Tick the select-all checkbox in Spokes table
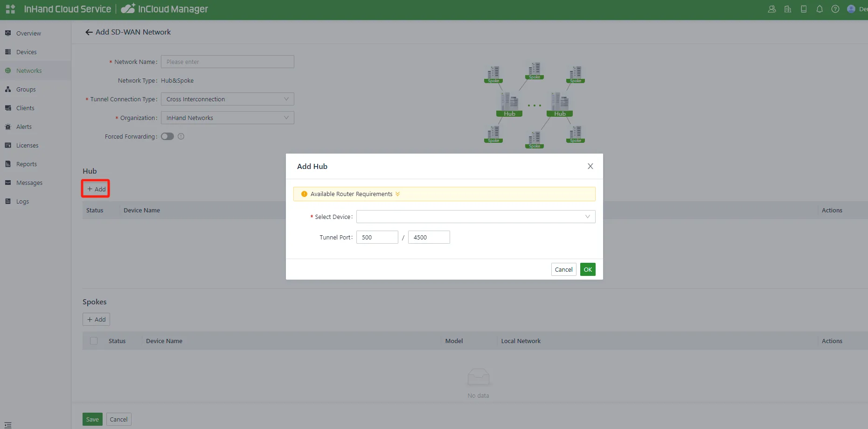This screenshot has width=868, height=429. point(94,341)
